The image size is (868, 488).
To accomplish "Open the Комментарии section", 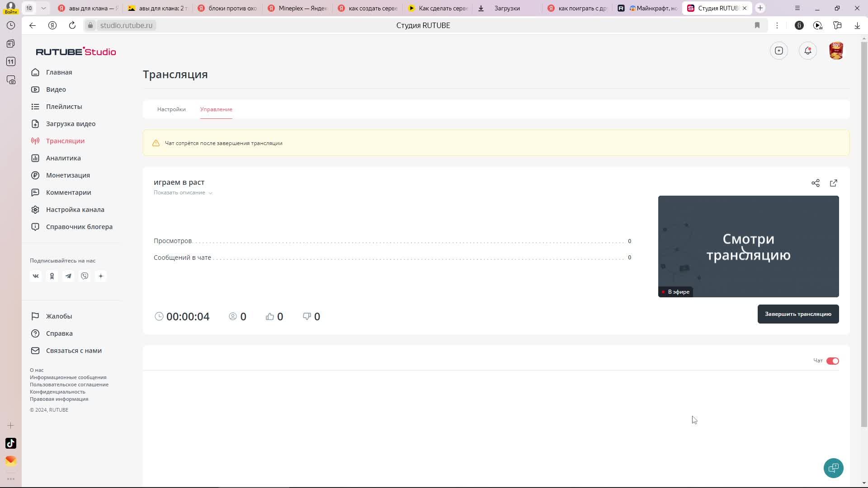I will (x=68, y=192).
